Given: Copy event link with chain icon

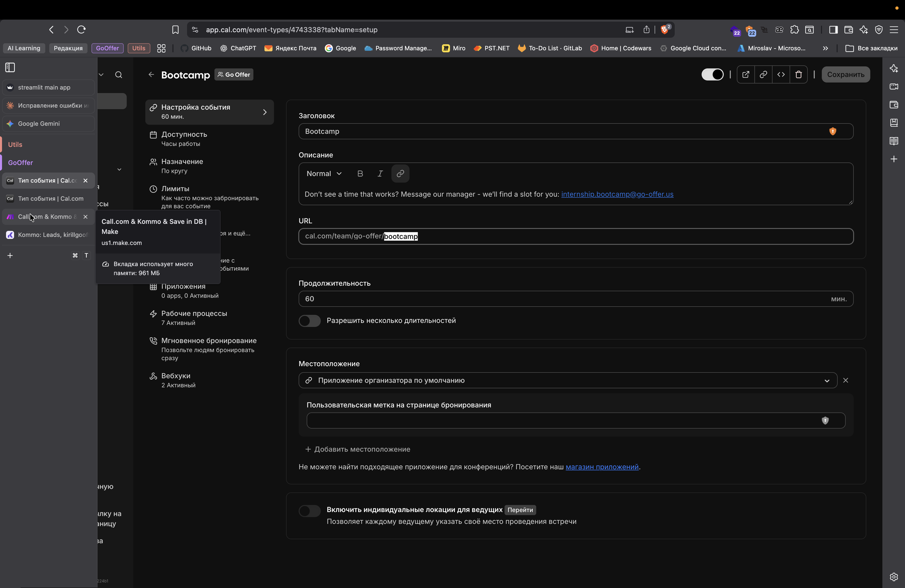Looking at the screenshot, I should click(763, 74).
